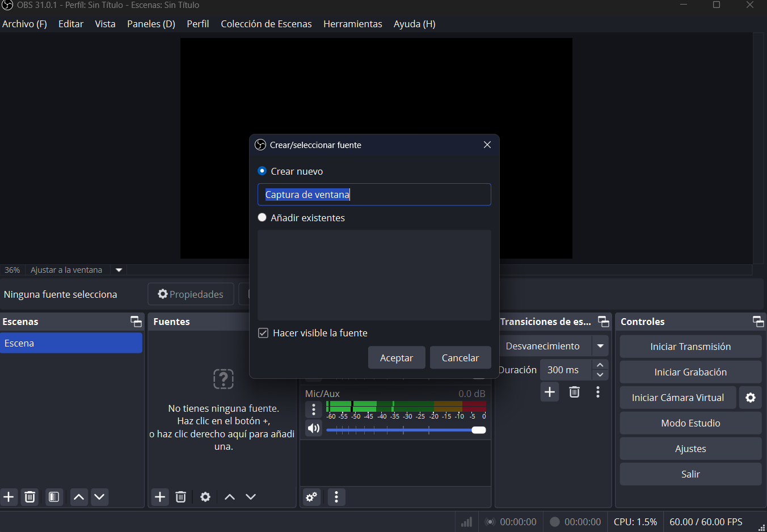Open the preview zoom scale dropdown

point(119,270)
